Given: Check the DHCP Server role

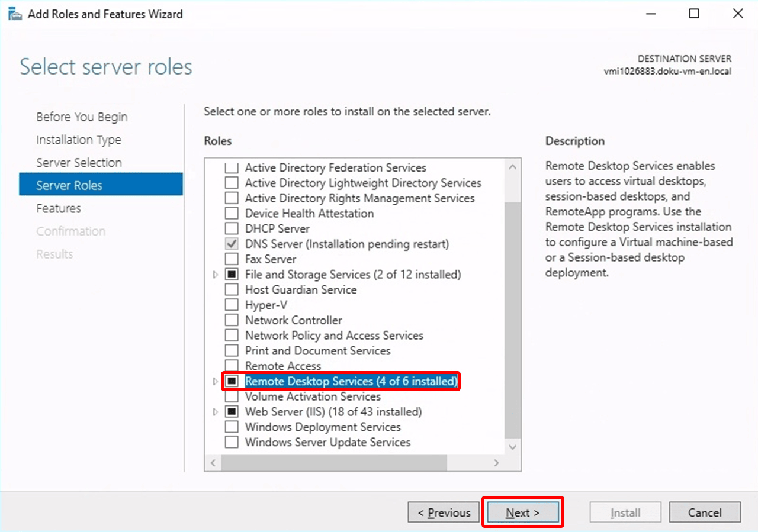Looking at the screenshot, I should [232, 229].
